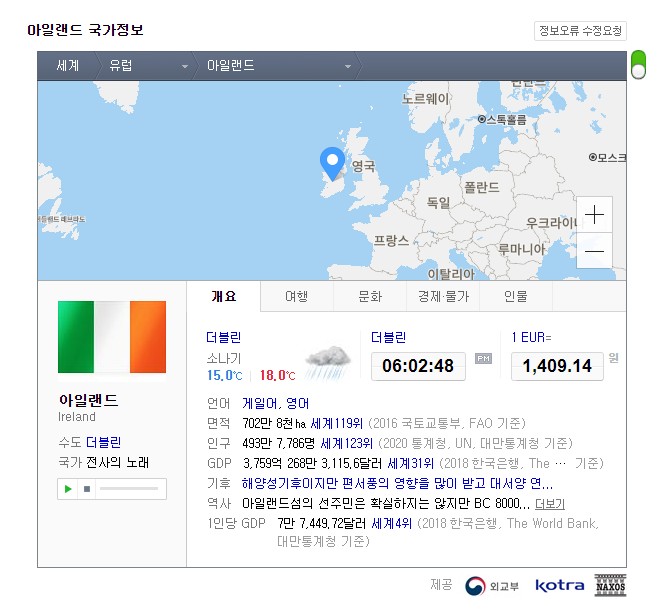Viewport: 660px width, 615px height.
Task: Open the 영어 language link
Action: [298, 404]
